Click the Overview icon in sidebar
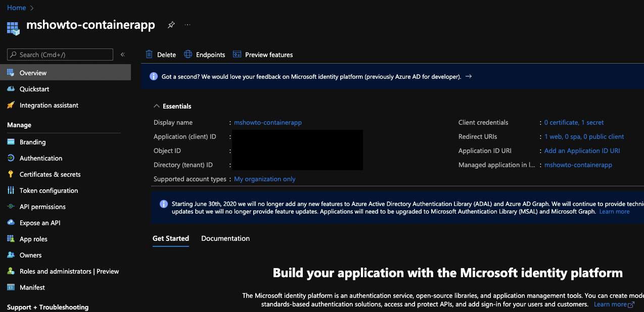 click(x=11, y=73)
